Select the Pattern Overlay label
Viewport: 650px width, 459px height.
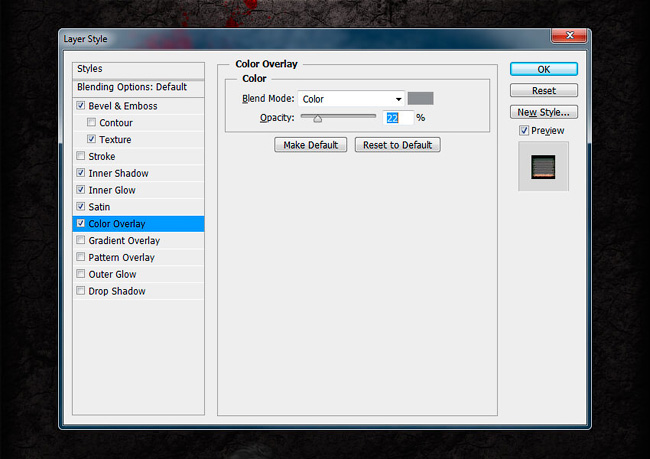[121, 257]
